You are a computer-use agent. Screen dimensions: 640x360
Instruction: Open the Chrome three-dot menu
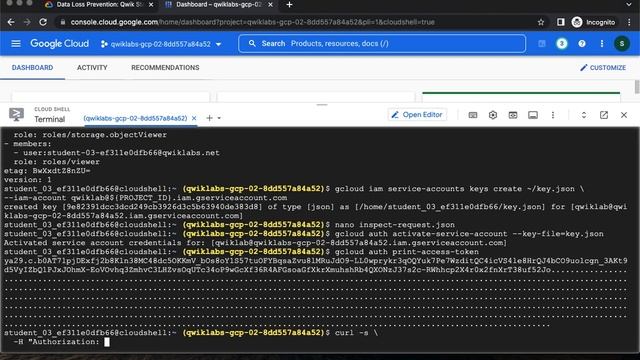click(x=629, y=22)
